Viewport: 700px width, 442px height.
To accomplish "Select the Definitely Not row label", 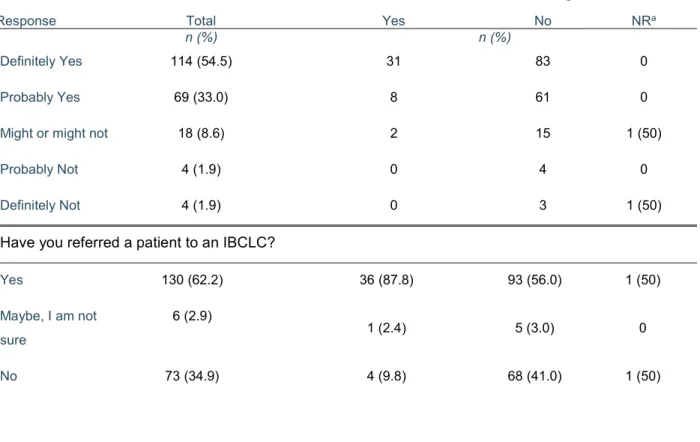I will pos(40,205).
